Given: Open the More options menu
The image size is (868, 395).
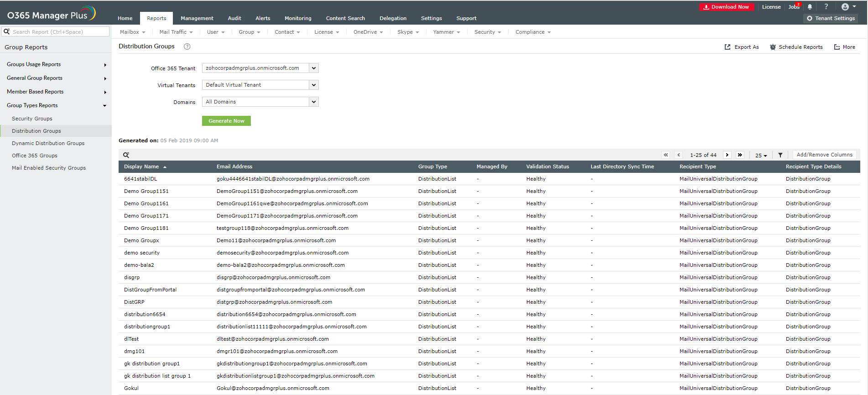Looking at the screenshot, I should click(x=845, y=47).
